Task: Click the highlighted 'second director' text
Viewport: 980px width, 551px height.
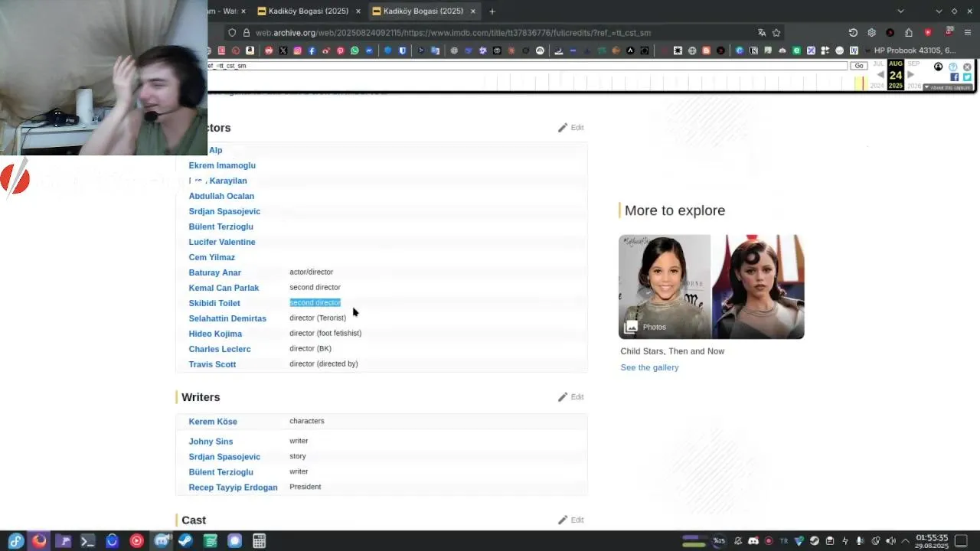Action: (315, 302)
